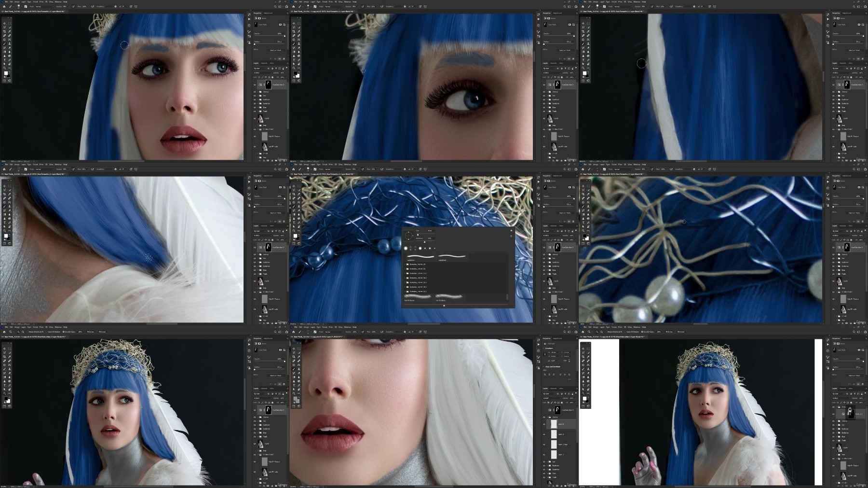Pick the Crop tool in the white-strip hair close-up frame
Image resolution: width=868 pixels, height=488 pixels.
(583, 31)
